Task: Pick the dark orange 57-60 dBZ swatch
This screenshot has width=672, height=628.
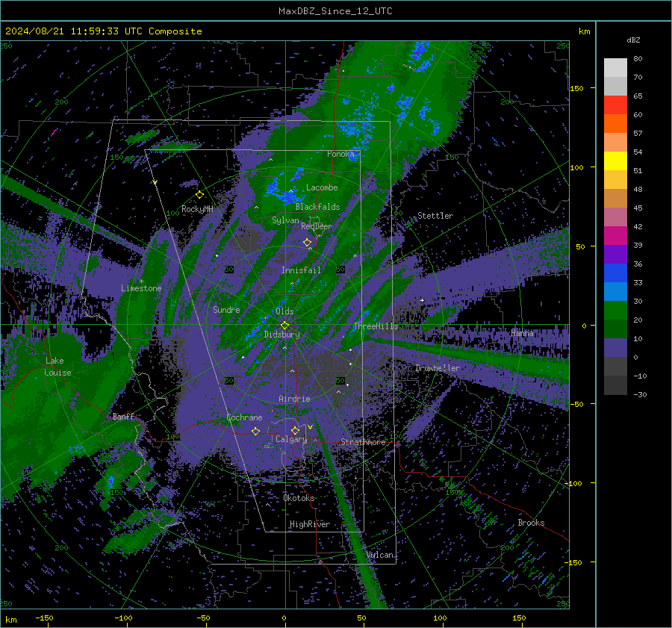Action: click(x=615, y=124)
